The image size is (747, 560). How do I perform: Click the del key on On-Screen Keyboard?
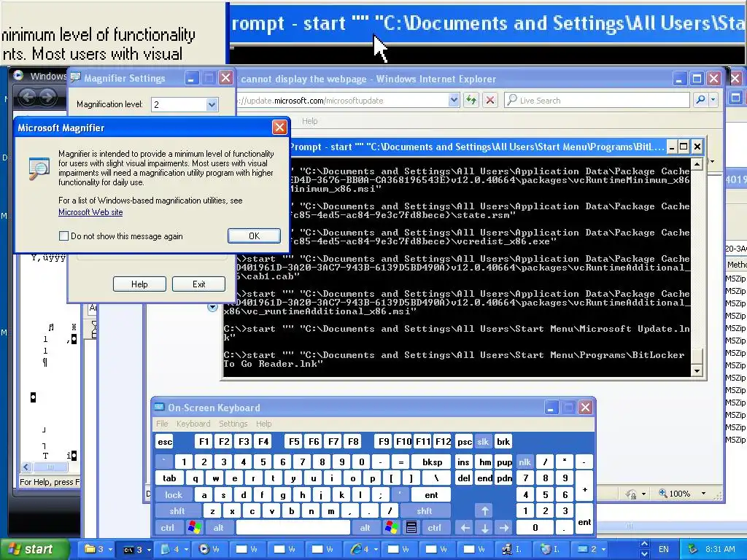464,478
